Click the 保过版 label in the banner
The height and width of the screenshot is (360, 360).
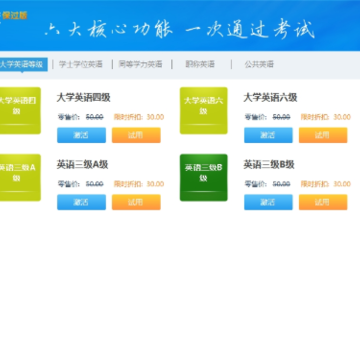pos(15,15)
